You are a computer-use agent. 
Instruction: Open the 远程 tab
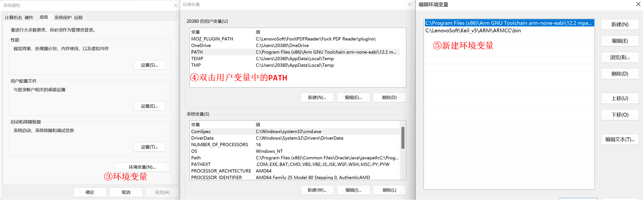coord(78,17)
